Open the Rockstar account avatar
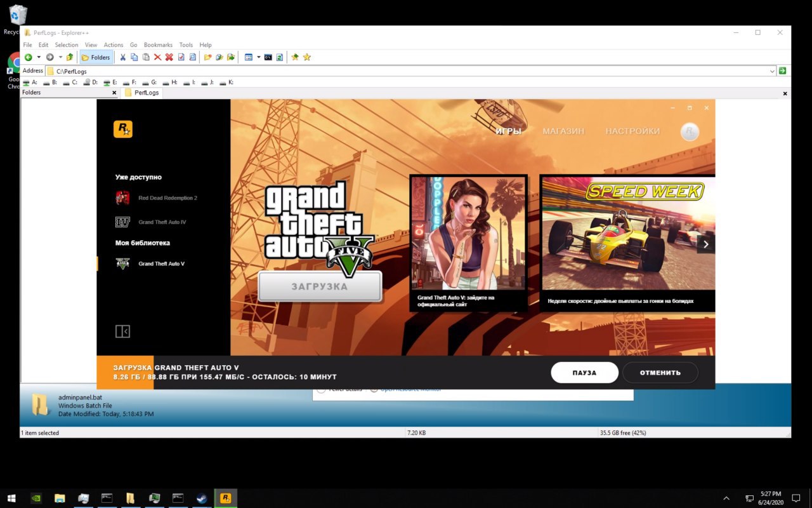This screenshot has height=508, width=812. 690,131
